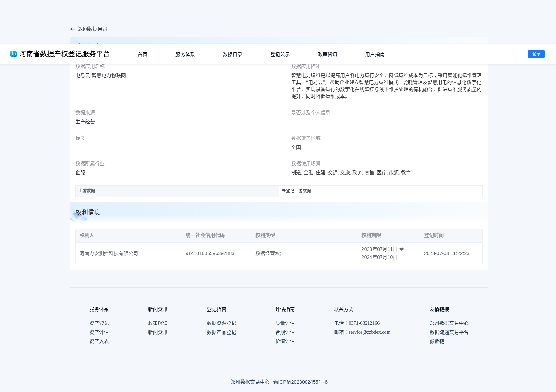This screenshot has width=556, height=392.
Task: Open 用户指南 navigation item
Action: click(x=375, y=54)
